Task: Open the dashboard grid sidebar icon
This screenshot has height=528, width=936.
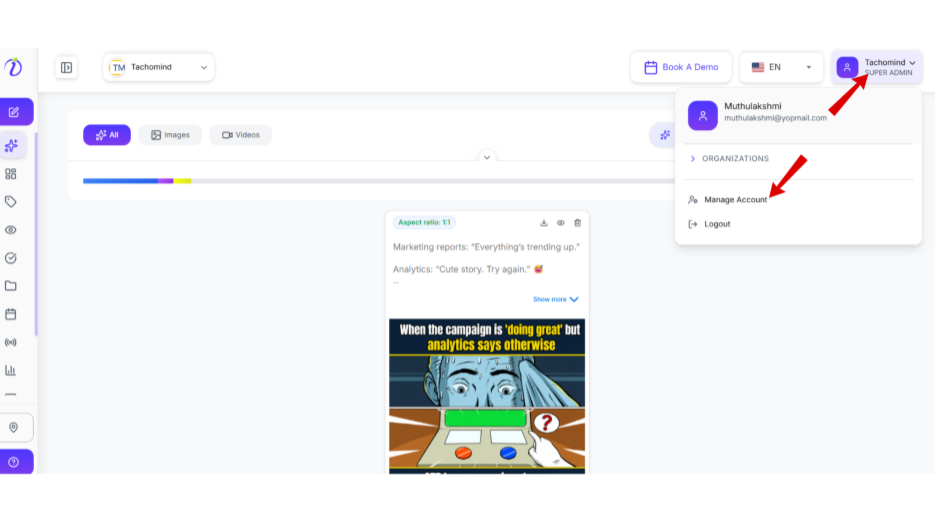Action: [x=11, y=174]
